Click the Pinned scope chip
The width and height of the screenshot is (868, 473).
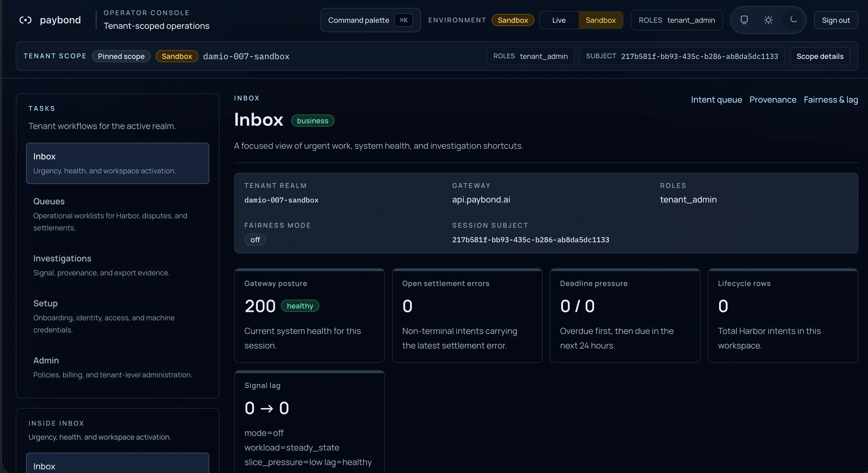121,56
